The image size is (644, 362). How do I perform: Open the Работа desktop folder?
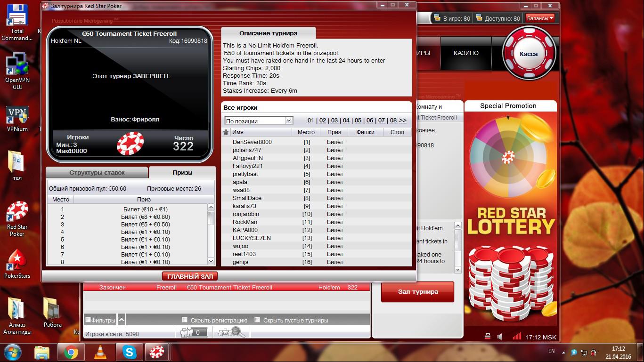pos(53,313)
